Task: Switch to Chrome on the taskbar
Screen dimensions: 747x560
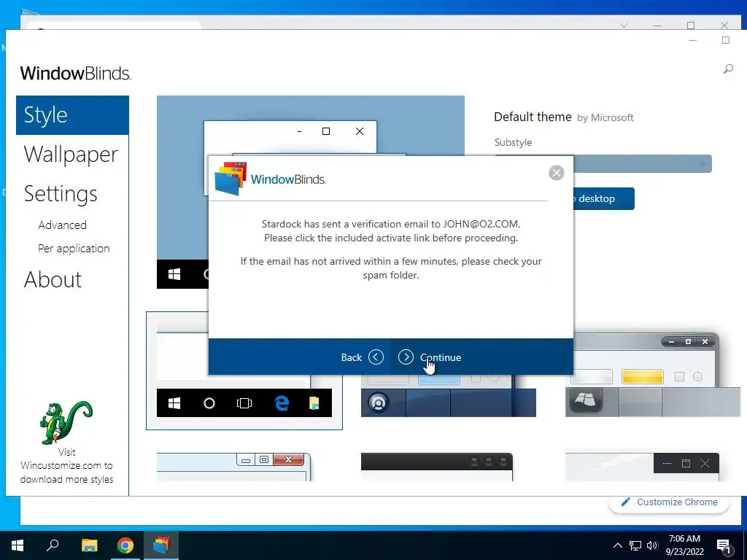Action: coord(125,545)
